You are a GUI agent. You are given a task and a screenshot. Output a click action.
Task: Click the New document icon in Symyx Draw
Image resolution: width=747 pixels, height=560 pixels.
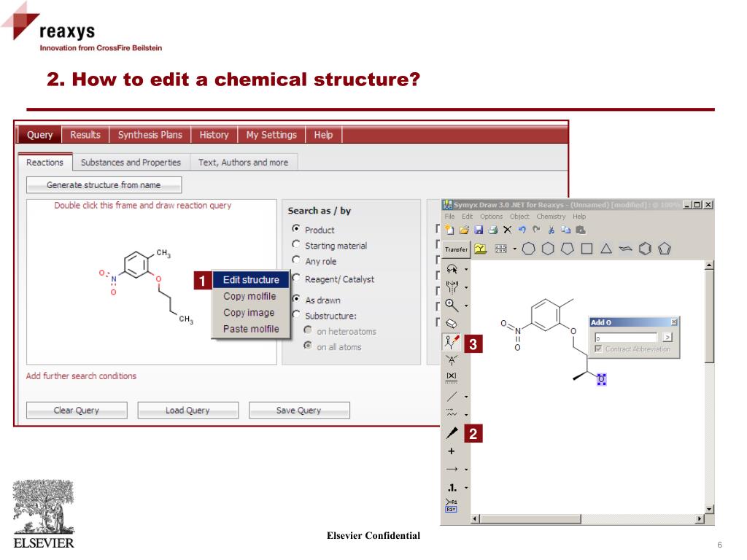[449, 230]
